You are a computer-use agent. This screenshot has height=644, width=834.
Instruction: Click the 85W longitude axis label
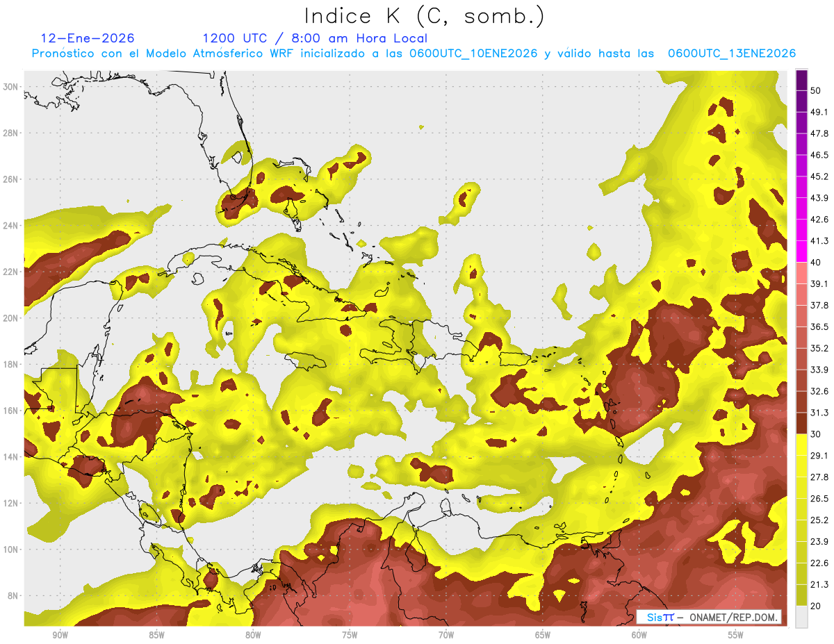(156, 635)
